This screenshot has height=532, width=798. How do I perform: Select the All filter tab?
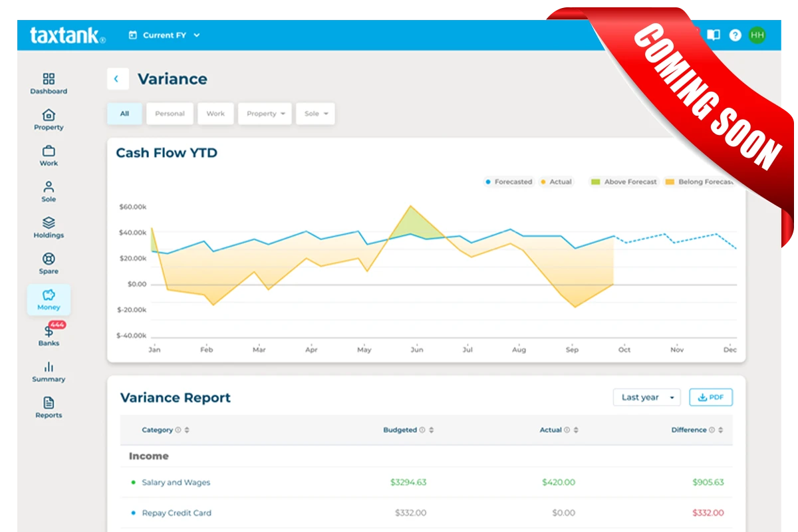coord(124,114)
